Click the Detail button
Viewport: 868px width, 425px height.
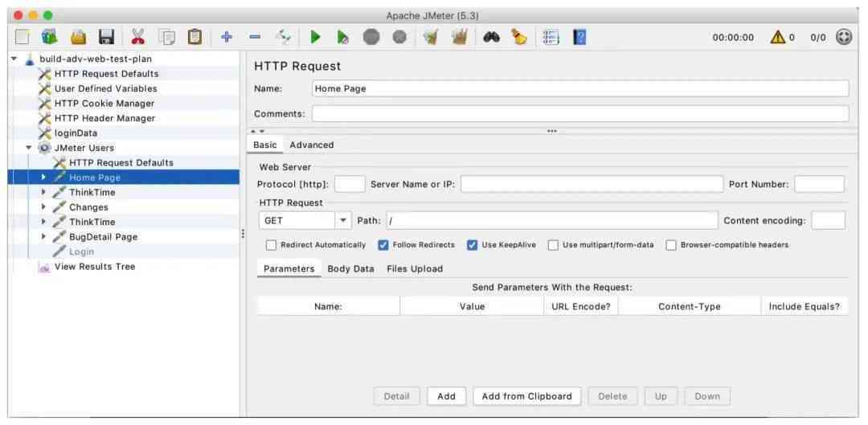click(397, 396)
